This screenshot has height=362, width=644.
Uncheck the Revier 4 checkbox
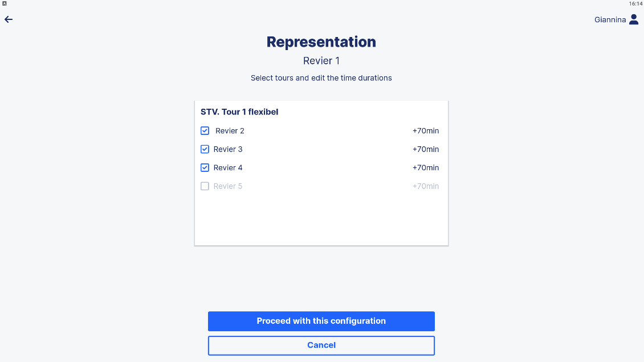point(205,168)
